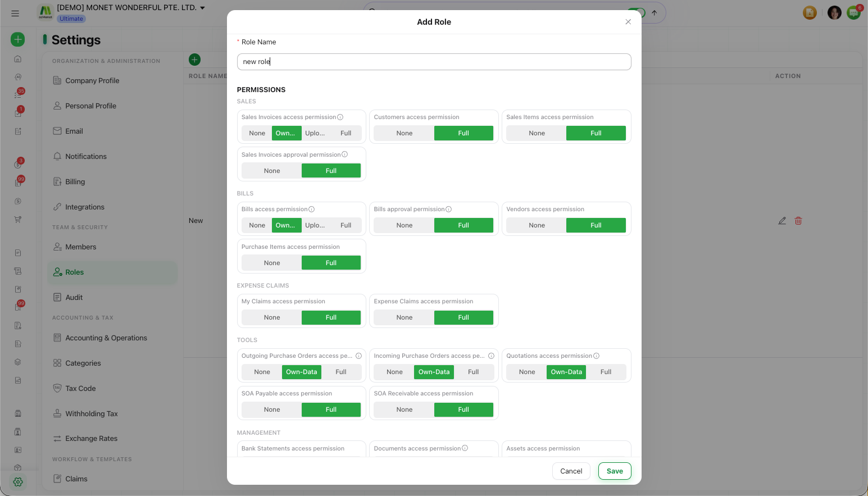
Task: Open the Integrations settings page
Action: pyautogui.click(x=112, y=207)
